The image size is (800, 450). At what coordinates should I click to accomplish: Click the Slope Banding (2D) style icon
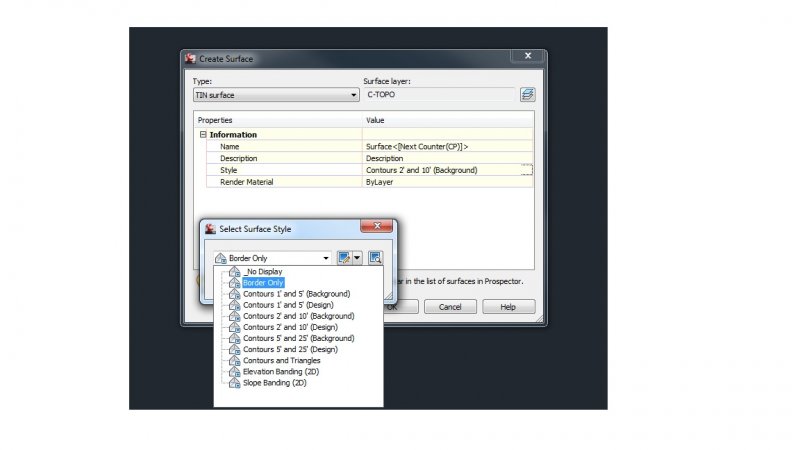235,383
